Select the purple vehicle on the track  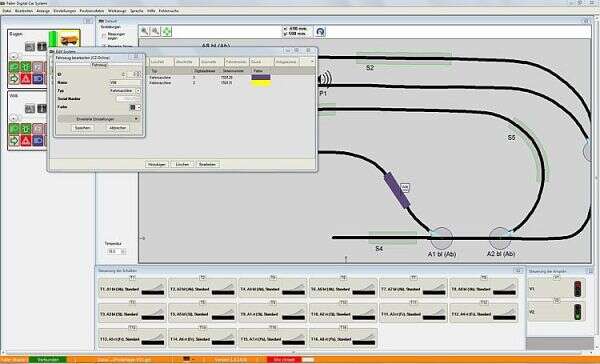click(x=397, y=190)
